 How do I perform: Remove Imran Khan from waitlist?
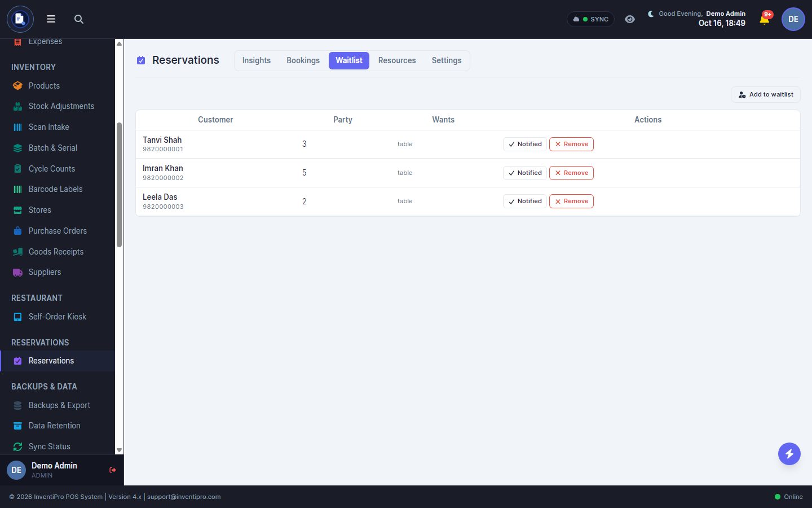coord(571,173)
